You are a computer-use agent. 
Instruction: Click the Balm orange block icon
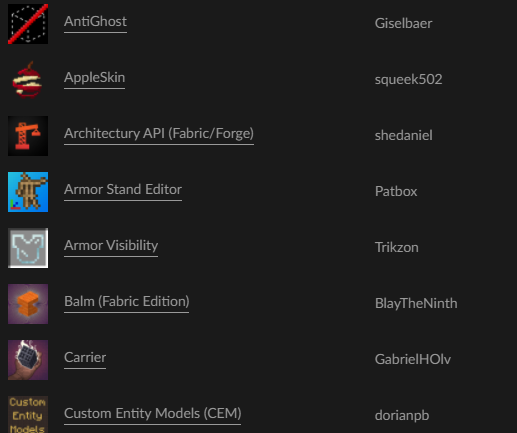pyautogui.click(x=28, y=304)
